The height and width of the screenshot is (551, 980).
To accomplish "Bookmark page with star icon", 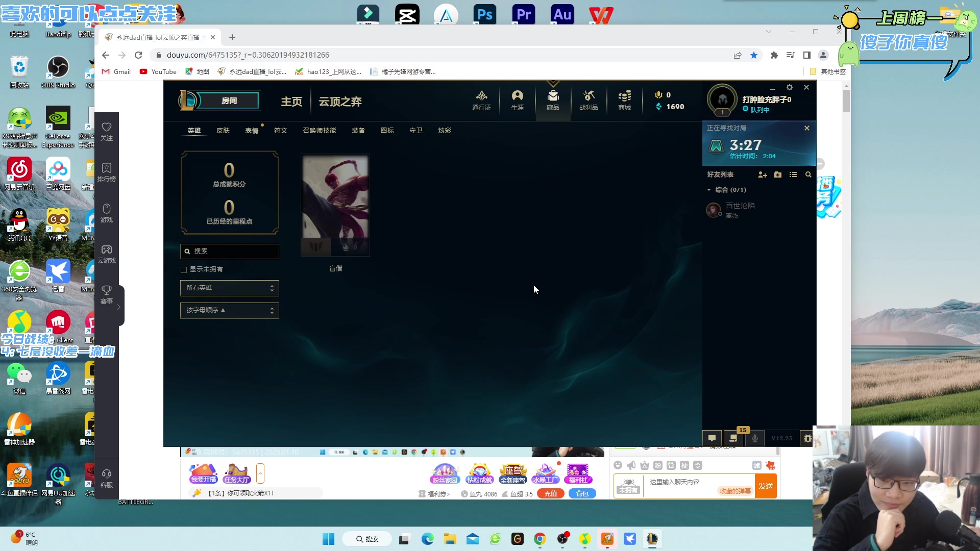I will [754, 55].
